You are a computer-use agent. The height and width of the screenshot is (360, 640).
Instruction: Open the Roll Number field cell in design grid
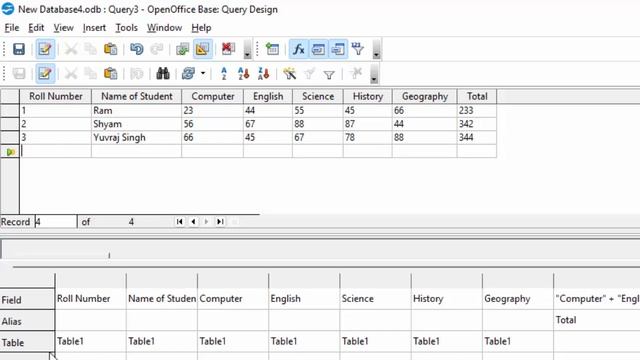tap(91, 299)
